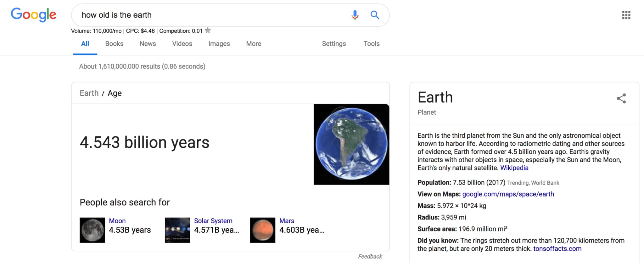644x263 pixels.
Task: Open the Wikipedia source link
Action: click(514, 168)
